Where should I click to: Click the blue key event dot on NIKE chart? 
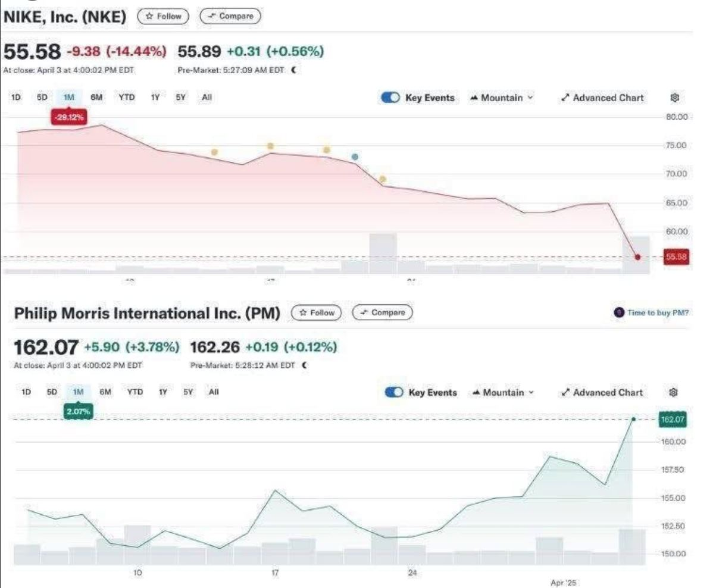[355, 157]
